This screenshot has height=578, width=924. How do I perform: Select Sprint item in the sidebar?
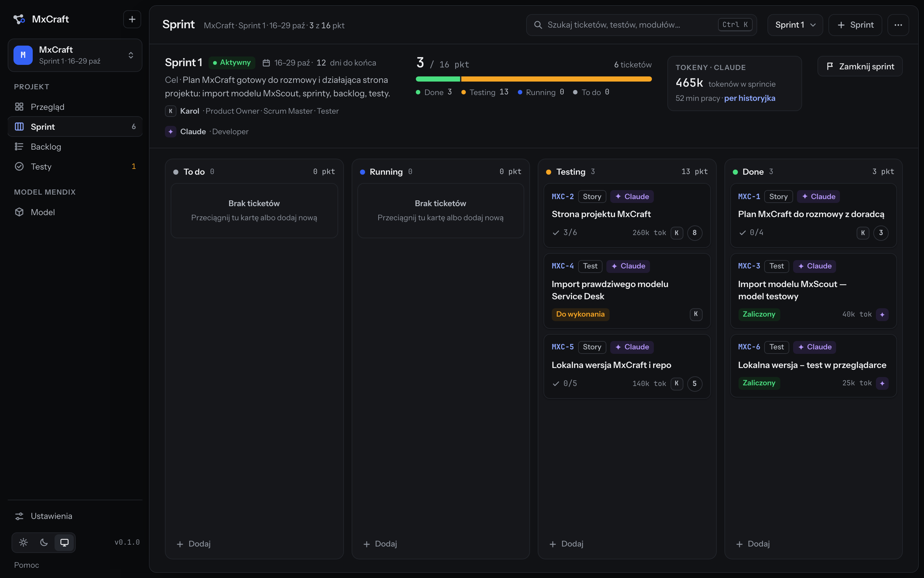75,127
